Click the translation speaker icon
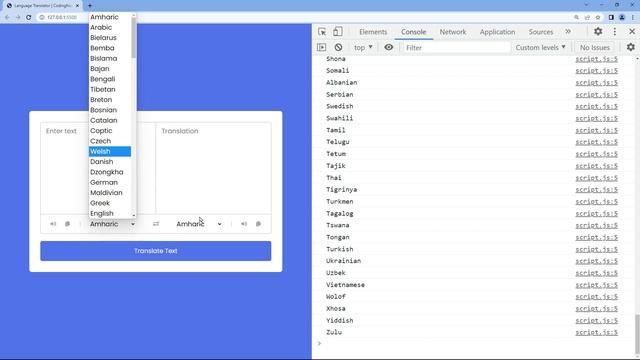Image resolution: width=640 pixels, height=360 pixels. pyautogui.click(x=244, y=224)
